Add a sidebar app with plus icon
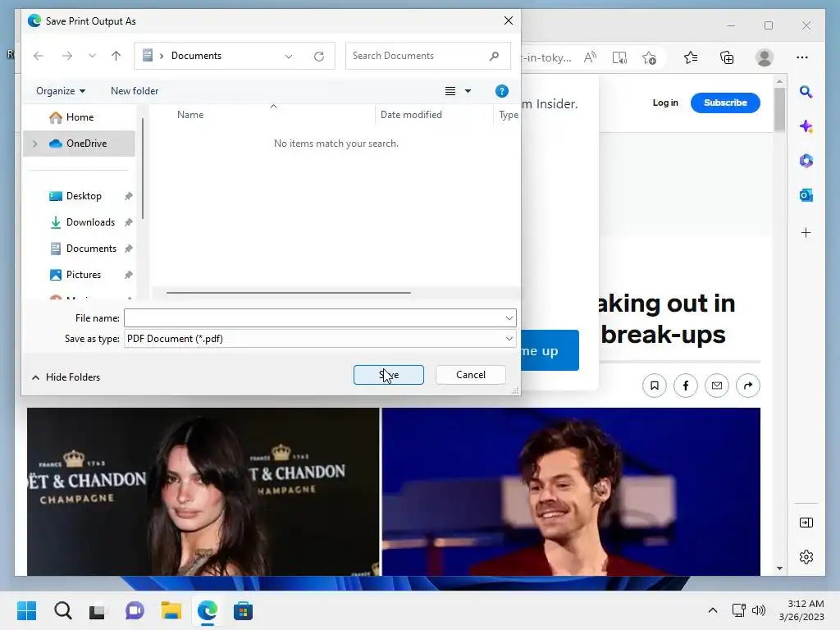 tap(806, 232)
